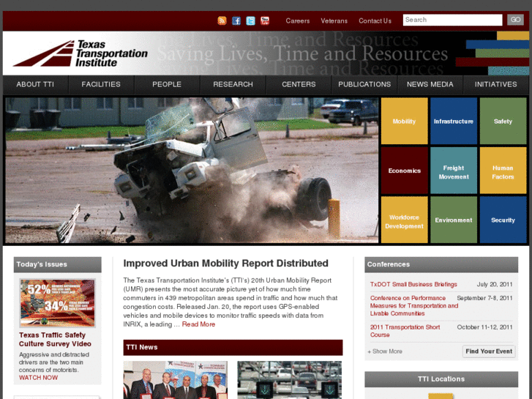Click the crash test truck banner image
The width and height of the screenshot is (532, 399).
click(x=192, y=170)
